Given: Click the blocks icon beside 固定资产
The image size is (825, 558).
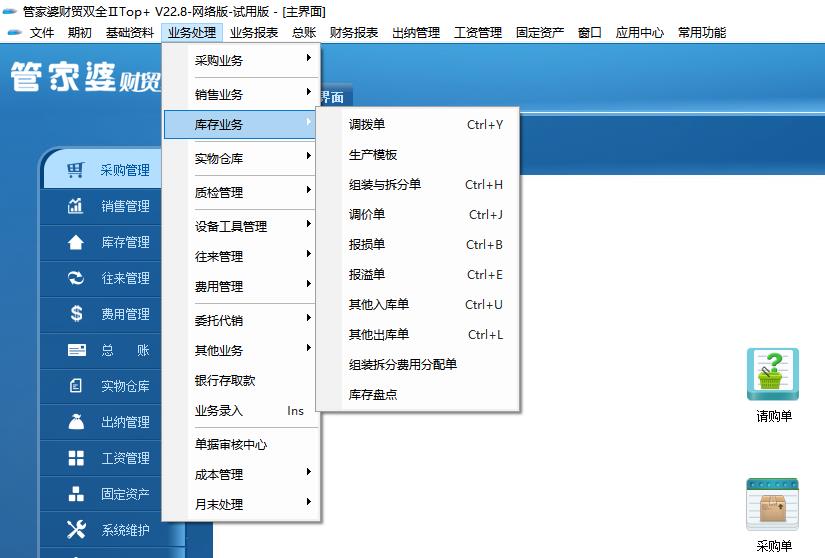Looking at the screenshot, I should [76, 494].
